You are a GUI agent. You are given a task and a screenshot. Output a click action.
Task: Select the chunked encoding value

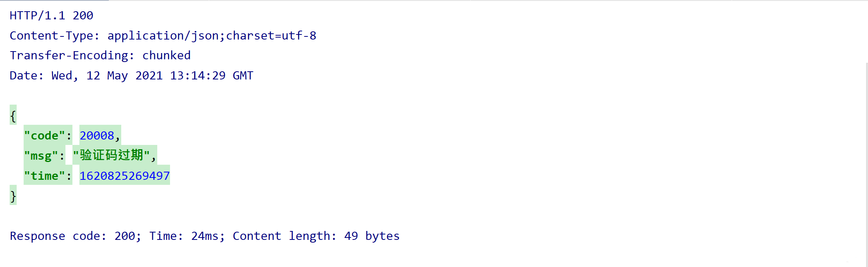tap(166, 55)
